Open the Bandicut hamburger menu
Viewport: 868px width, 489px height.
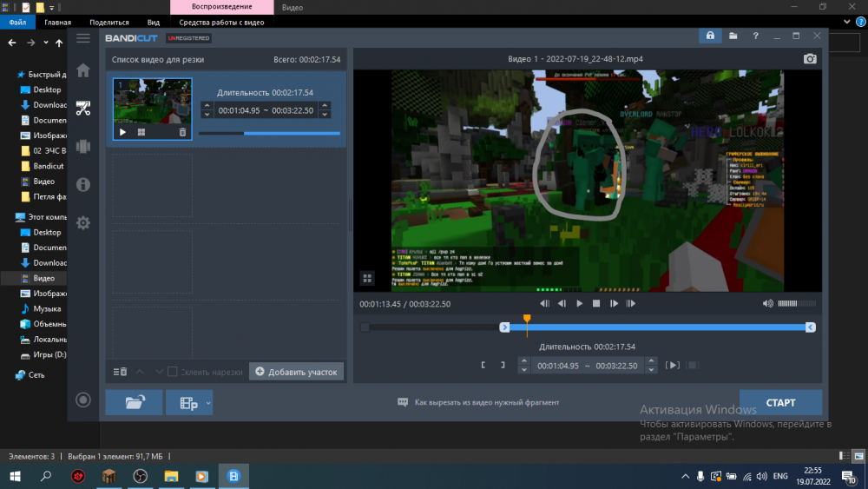83,38
